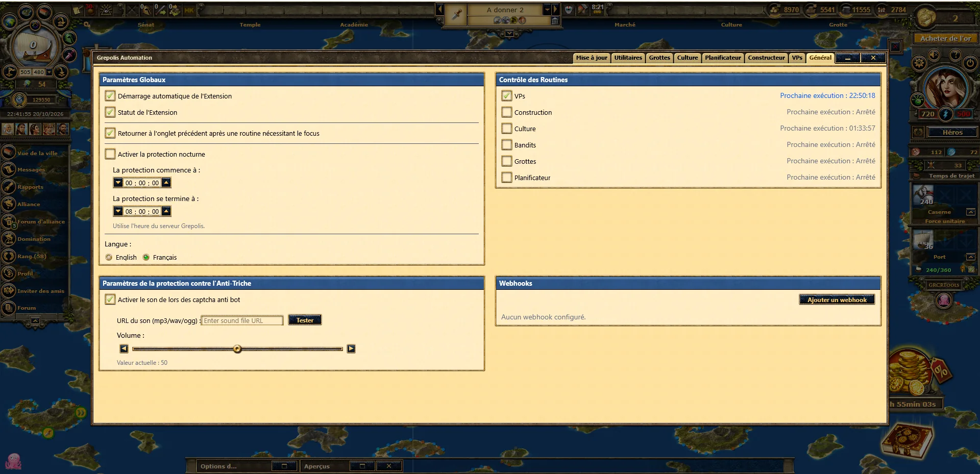Toggle captcha anti bot sound checkbox

click(110, 300)
